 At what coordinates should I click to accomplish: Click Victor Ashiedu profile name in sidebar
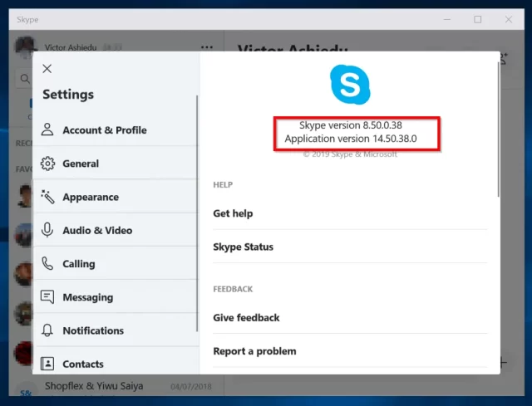coord(71,47)
